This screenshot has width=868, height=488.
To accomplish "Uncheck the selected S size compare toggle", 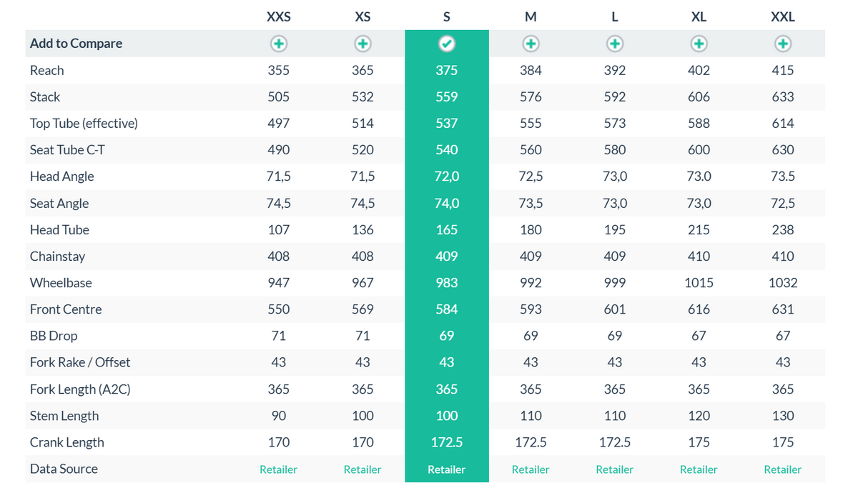I will click(447, 44).
